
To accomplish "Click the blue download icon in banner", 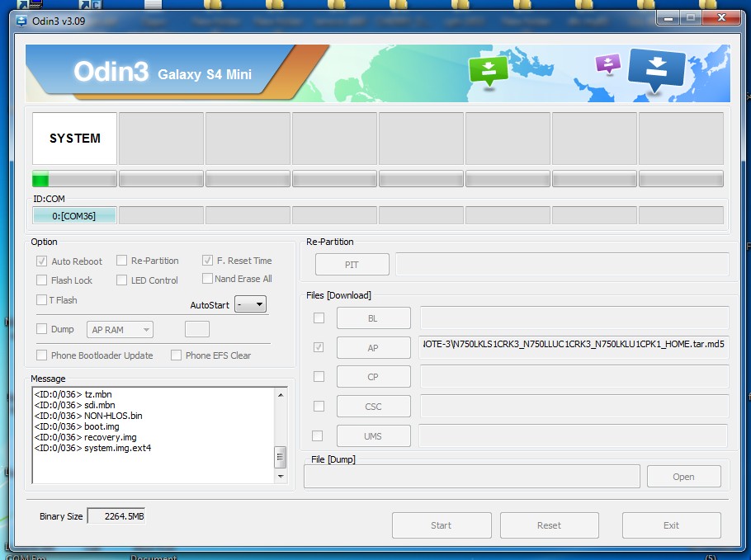I will 657,70.
